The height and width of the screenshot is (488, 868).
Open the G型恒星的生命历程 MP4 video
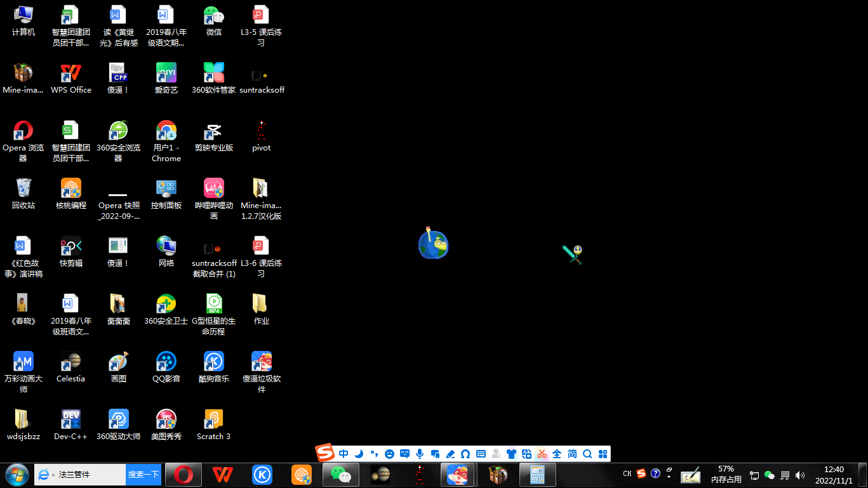(214, 315)
